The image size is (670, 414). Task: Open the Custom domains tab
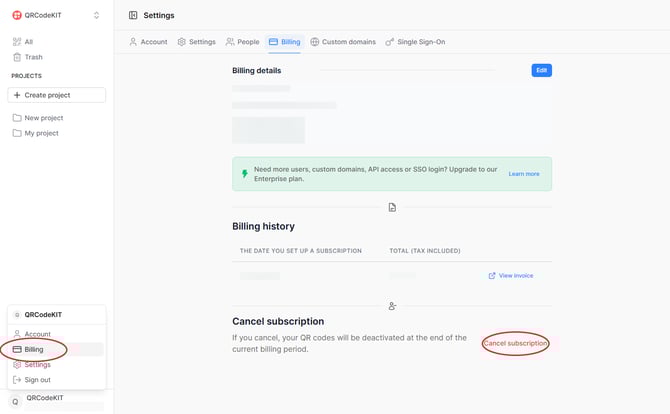point(343,42)
